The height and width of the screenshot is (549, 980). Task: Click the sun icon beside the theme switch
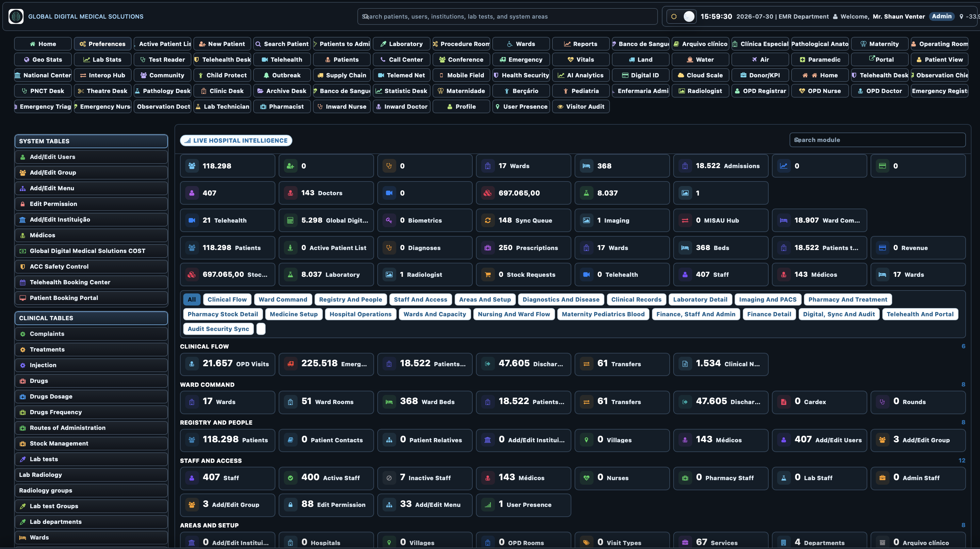coord(674,16)
